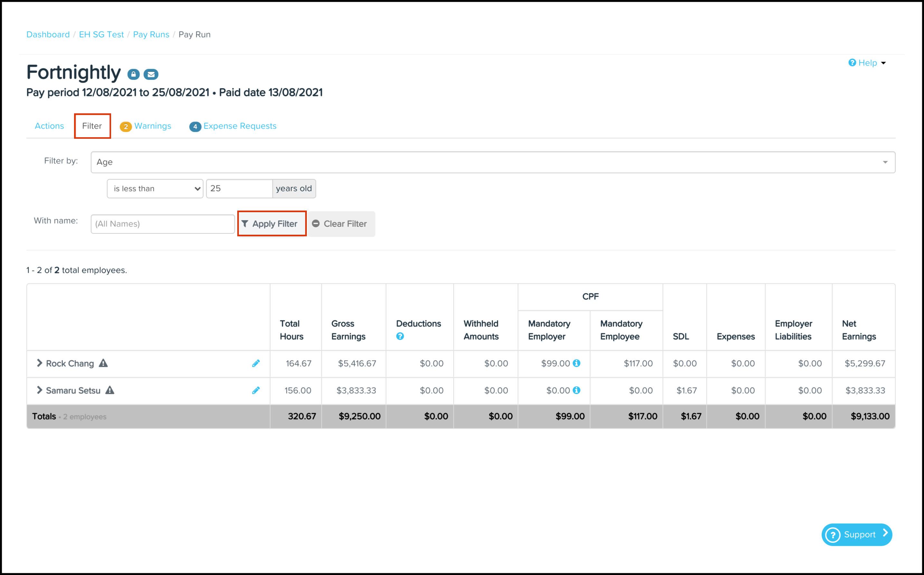
Task: Open EH SG Test breadcrumb link
Action: [x=101, y=34]
